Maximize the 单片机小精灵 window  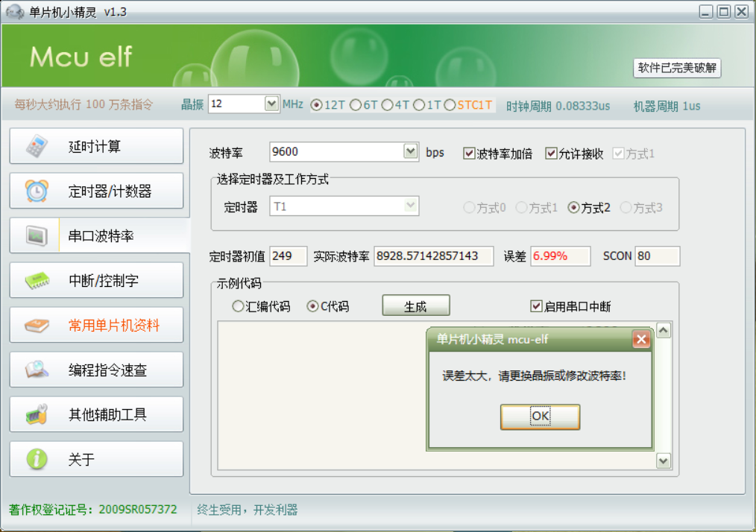[724, 12]
